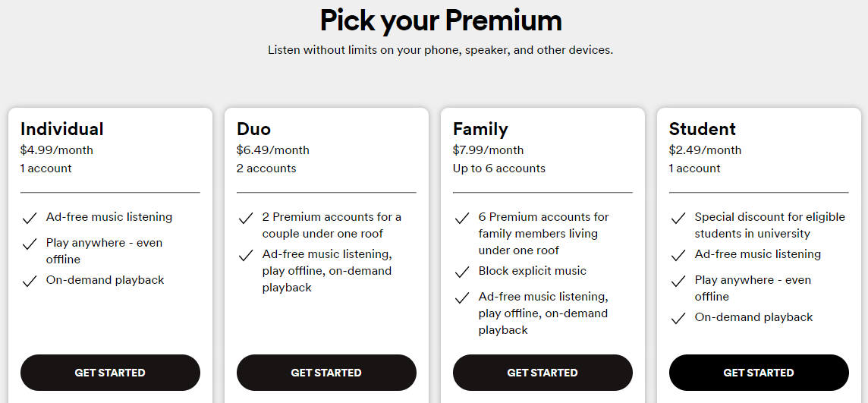Click checkmark next to Block explicit music
Screen dimensions: 868x403
(462, 272)
